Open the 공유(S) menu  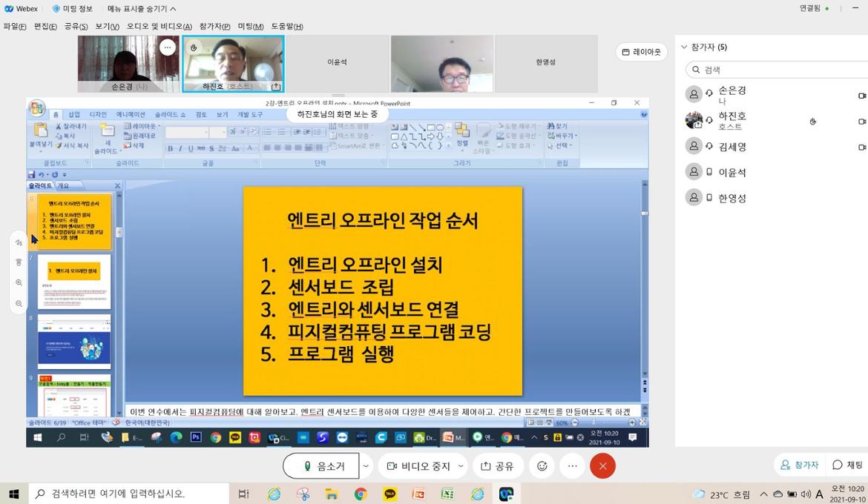point(76,26)
